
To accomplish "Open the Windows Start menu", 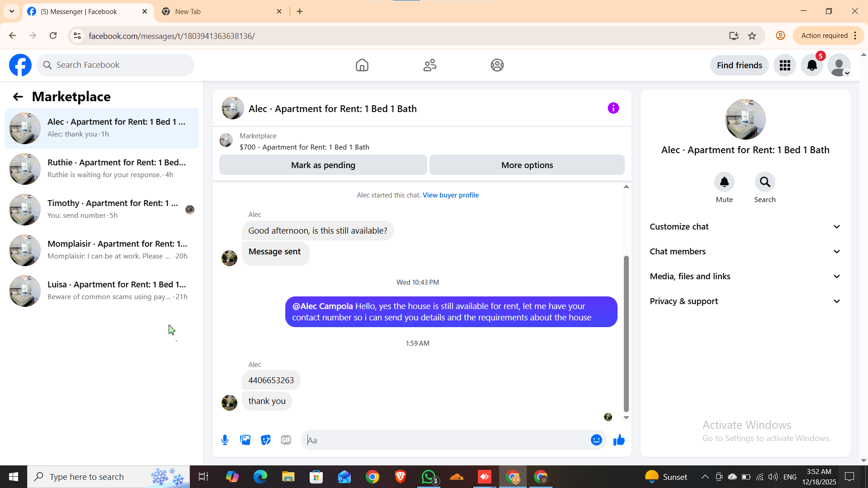I will point(14,477).
